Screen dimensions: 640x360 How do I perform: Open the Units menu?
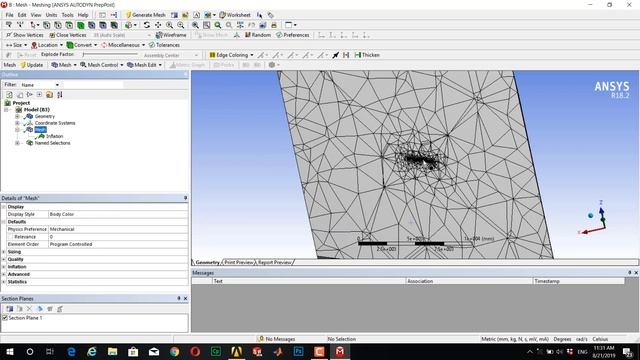click(51, 15)
